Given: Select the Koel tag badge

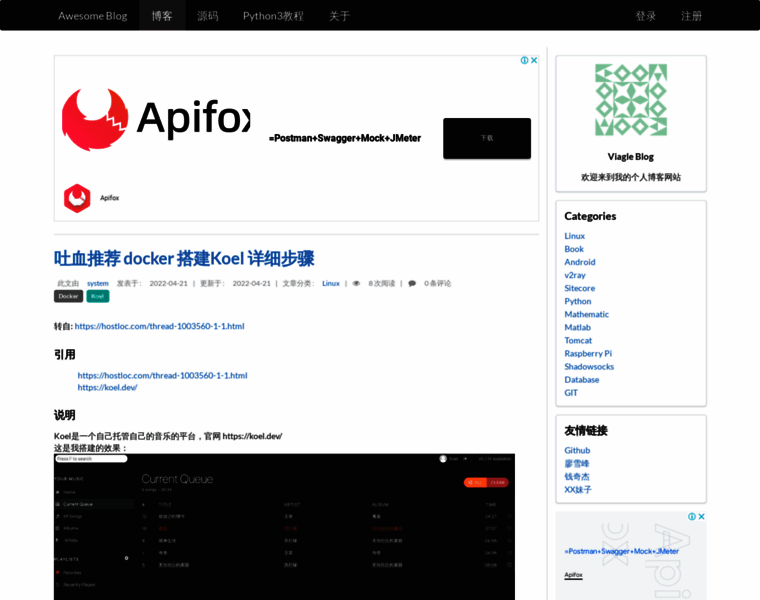Looking at the screenshot, I should tap(98, 296).
